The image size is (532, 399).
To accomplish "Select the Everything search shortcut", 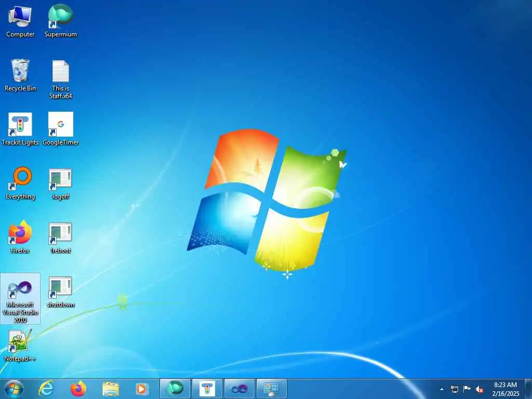I will coord(20,183).
